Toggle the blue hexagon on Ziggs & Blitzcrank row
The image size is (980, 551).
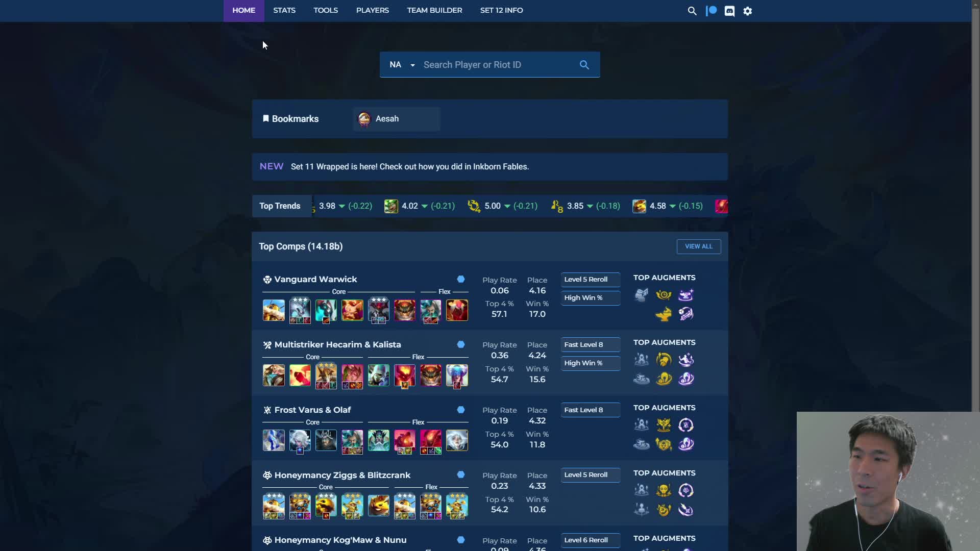point(461,474)
